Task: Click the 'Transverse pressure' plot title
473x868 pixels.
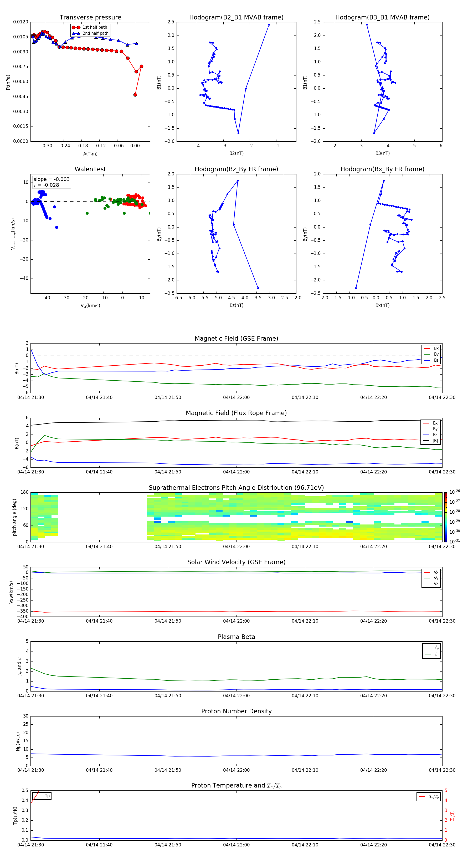Action: pyautogui.click(x=90, y=18)
